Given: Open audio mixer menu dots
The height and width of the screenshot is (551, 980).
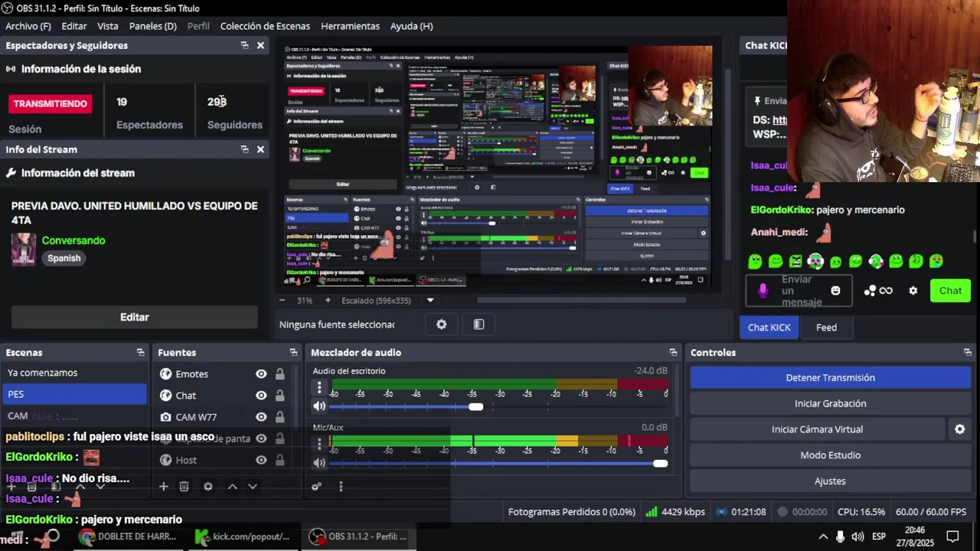Looking at the screenshot, I should click(x=341, y=487).
